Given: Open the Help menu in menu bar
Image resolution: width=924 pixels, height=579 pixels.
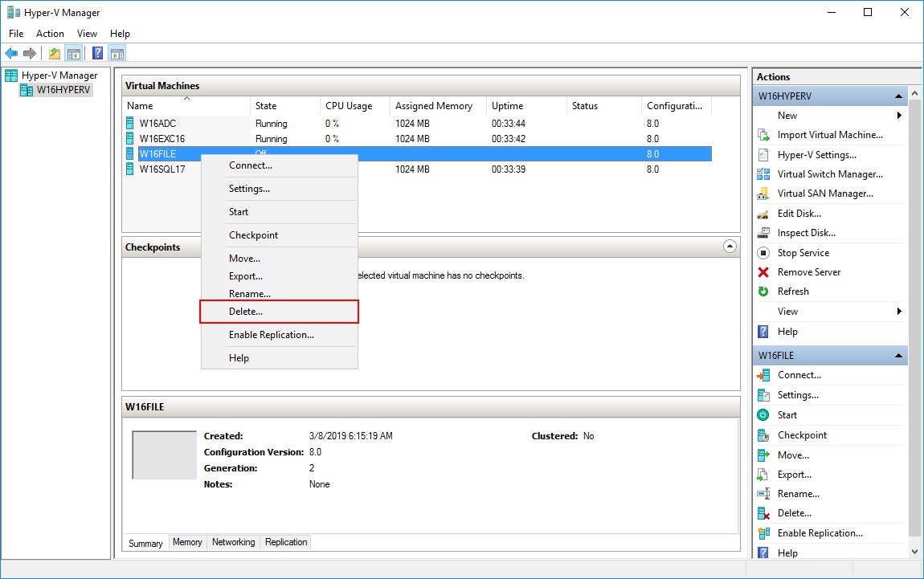Looking at the screenshot, I should tap(121, 34).
